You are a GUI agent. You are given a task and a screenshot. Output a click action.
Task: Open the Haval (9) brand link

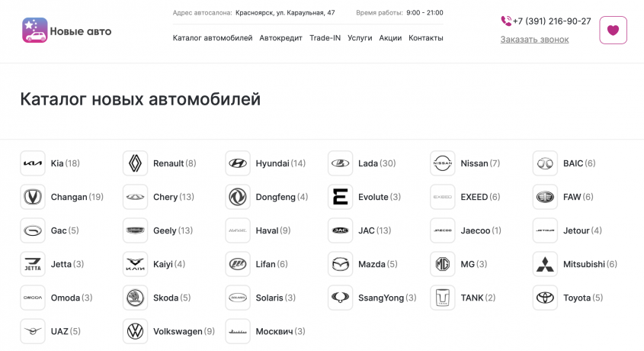tap(273, 230)
